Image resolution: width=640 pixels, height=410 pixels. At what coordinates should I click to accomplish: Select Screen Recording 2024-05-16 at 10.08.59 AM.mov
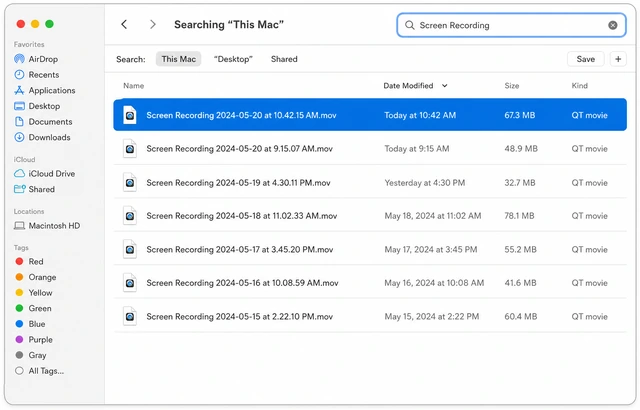pyautogui.click(x=370, y=283)
